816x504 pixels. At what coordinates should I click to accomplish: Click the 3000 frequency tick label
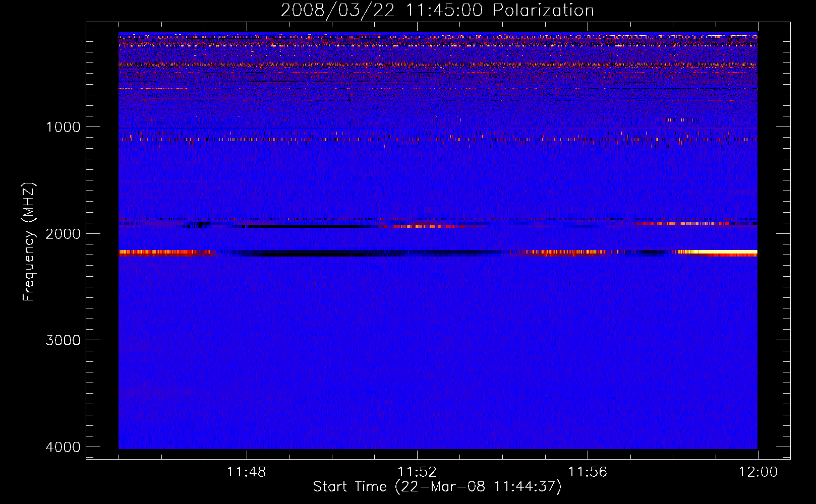click(x=63, y=340)
